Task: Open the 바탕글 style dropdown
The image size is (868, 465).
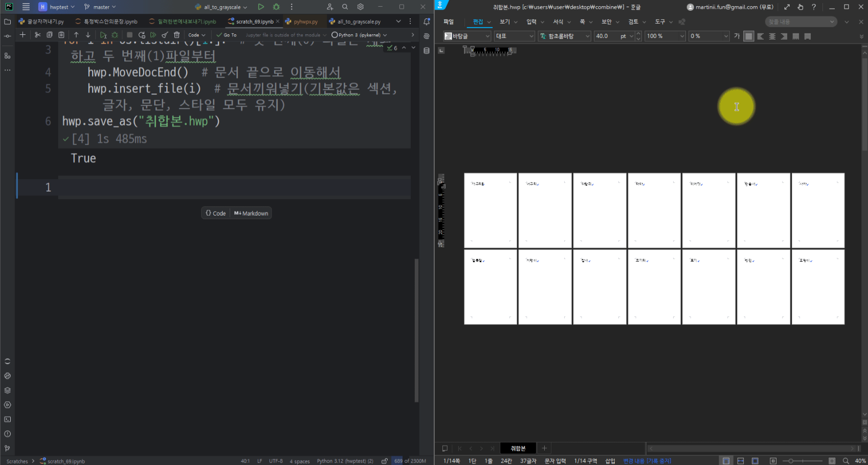Action: click(x=468, y=36)
